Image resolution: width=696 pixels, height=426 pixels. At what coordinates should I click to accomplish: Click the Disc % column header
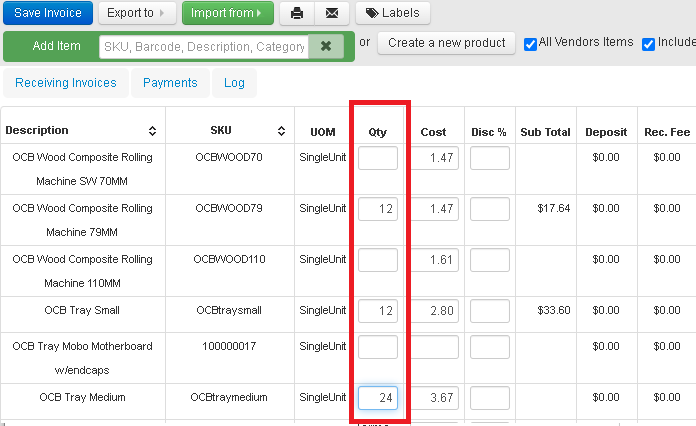[x=489, y=132]
